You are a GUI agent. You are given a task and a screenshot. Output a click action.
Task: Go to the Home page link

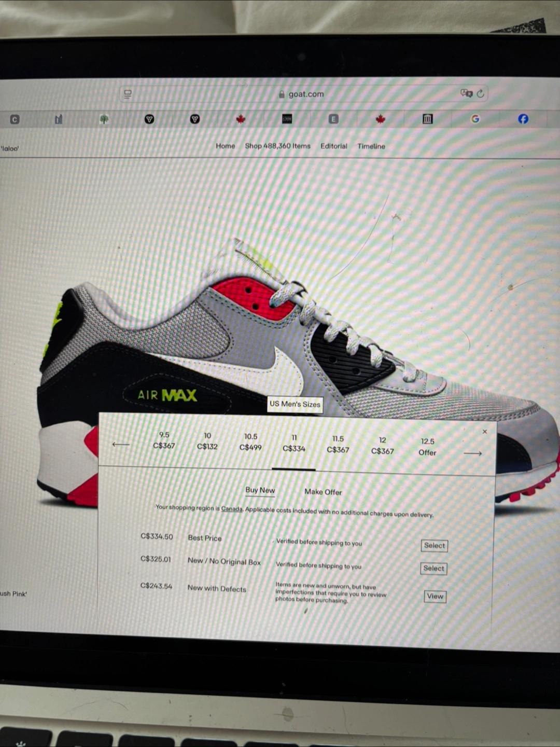[x=225, y=146]
